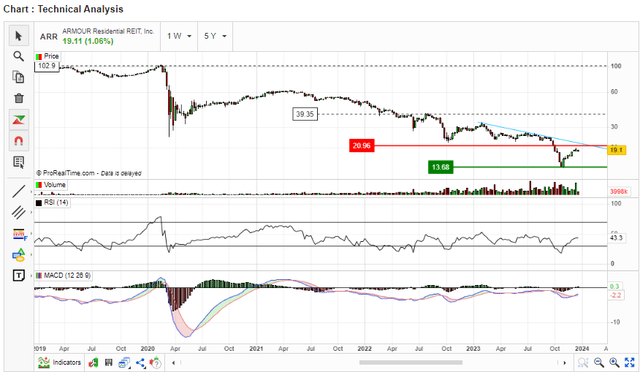Select the line drawing tool
The image size is (640, 372).
pos(18,191)
